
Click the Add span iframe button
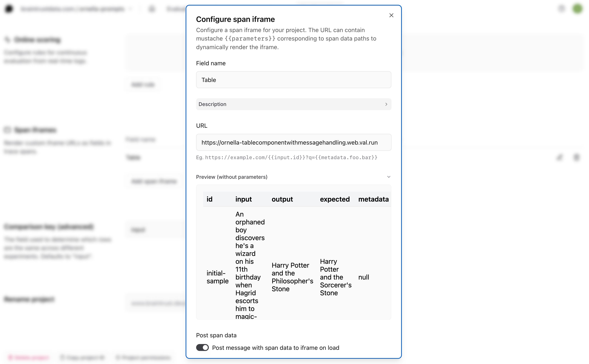[154, 181]
